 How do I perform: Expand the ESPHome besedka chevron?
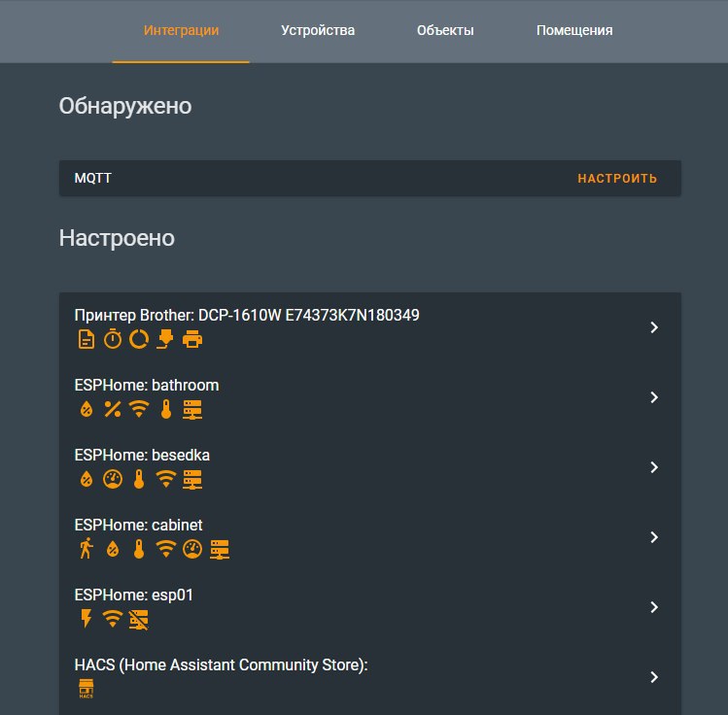(654, 467)
